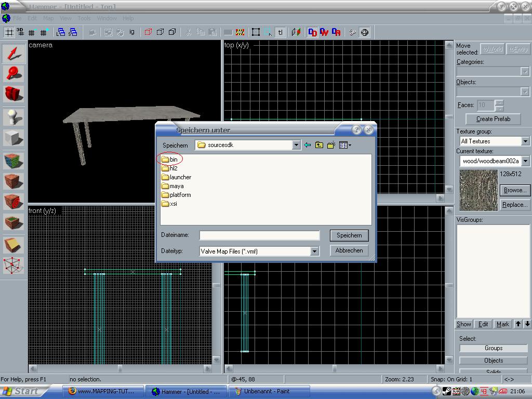Toggle the yellow-striped Cordon bounds icon
Screen dimensions: 532x399
coord(240,32)
